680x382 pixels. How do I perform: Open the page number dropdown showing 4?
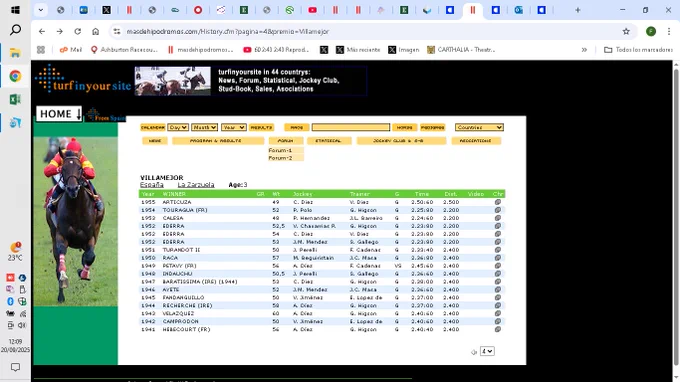(487, 351)
